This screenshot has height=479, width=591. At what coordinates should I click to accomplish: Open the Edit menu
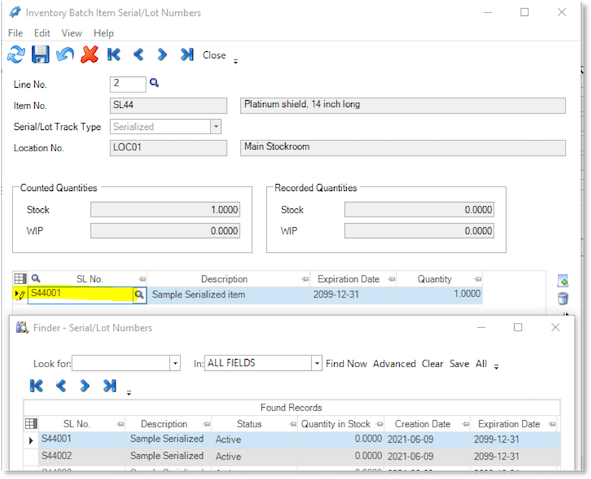point(42,33)
